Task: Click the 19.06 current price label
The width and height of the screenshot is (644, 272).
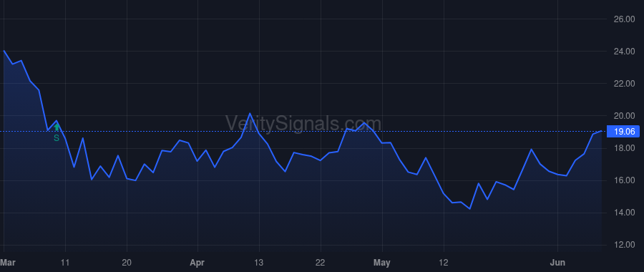Action: pyautogui.click(x=623, y=132)
